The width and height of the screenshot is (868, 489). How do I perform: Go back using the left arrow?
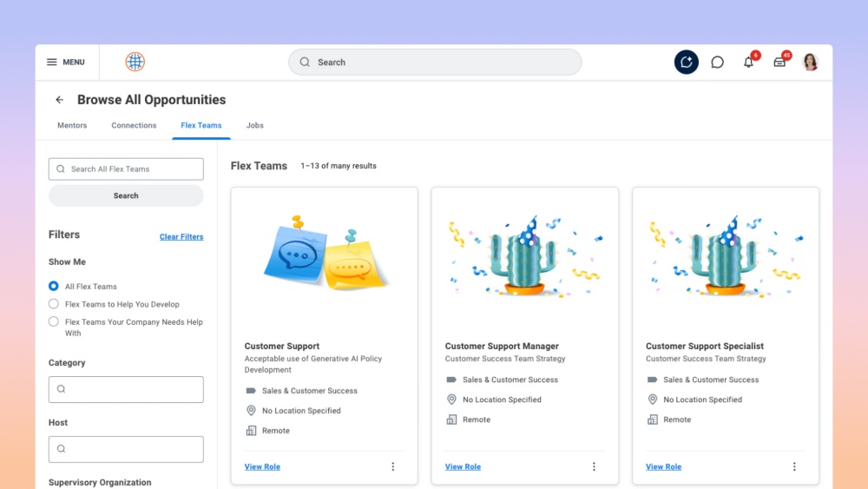coord(59,100)
